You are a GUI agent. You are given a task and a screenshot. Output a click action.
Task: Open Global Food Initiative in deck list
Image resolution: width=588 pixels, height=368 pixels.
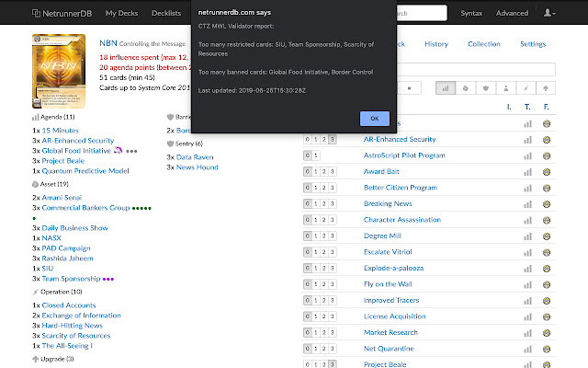pyautogui.click(x=76, y=151)
